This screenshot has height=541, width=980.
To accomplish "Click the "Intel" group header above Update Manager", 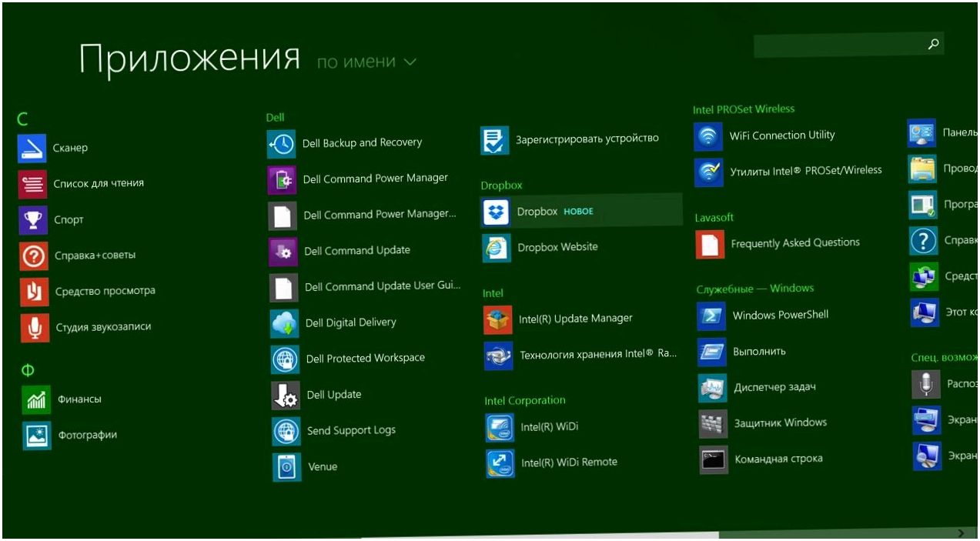I will point(493,293).
